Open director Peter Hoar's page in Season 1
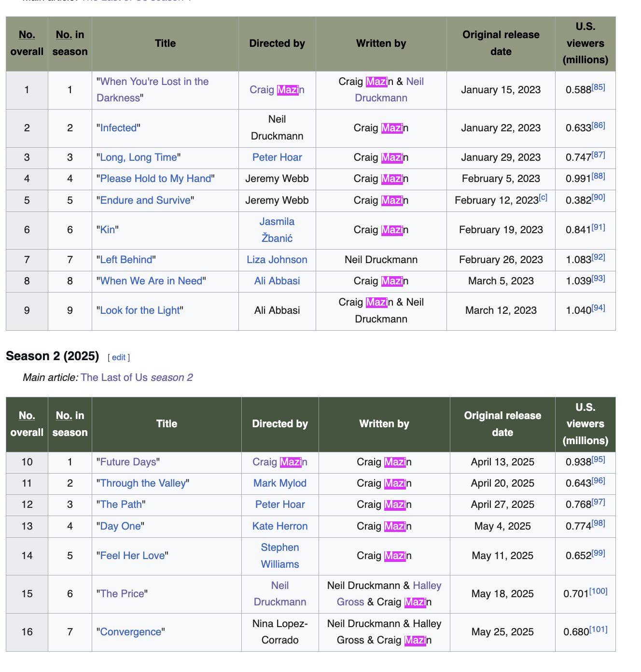The image size is (641, 672). 277,157
